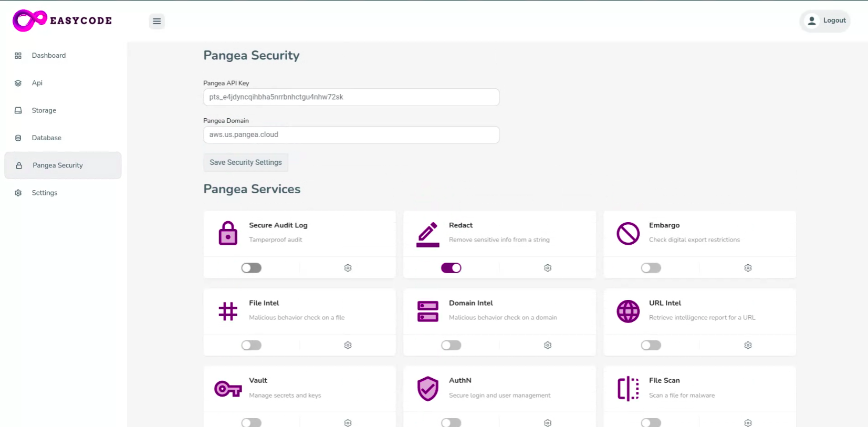Click the Pangea Security page heading

[x=252, y=56]
